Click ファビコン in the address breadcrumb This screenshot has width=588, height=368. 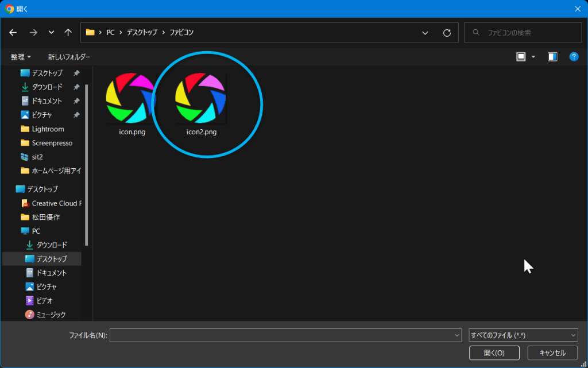tap(181, 33)
